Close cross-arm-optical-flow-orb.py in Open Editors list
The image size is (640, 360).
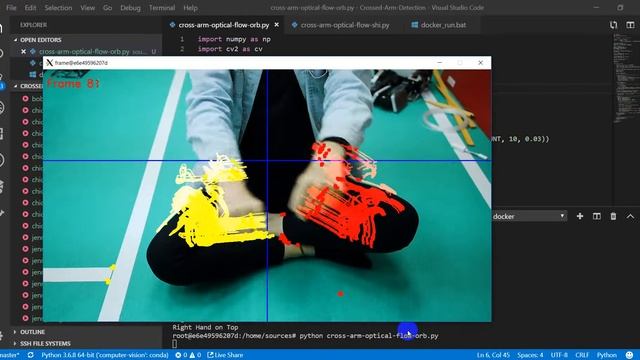click(23, 52)
